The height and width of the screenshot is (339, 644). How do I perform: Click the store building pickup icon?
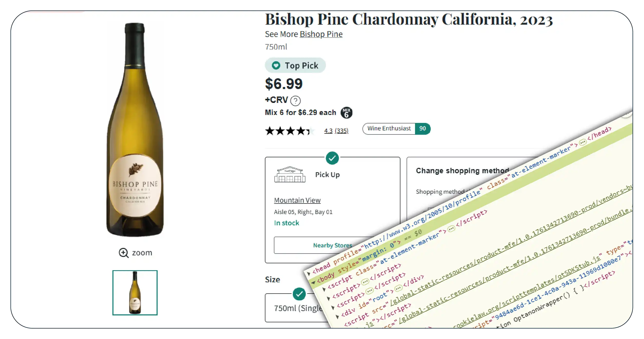pyautogui.click(x=290, y=175)
